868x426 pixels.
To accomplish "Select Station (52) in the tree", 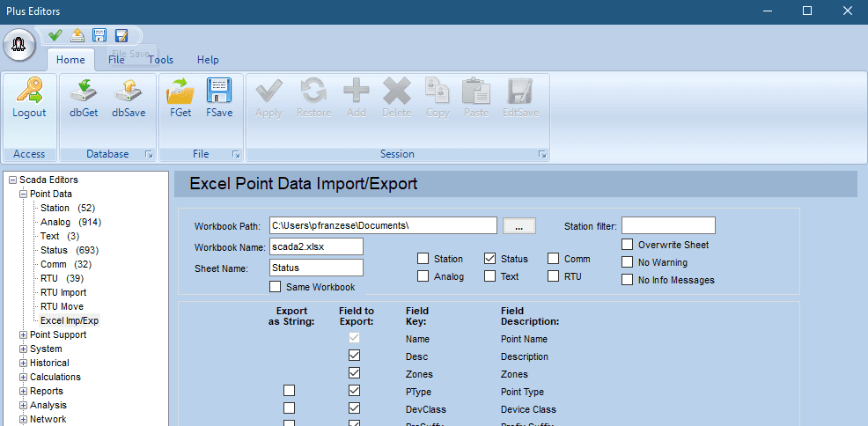I will click(x=67, y=208).
